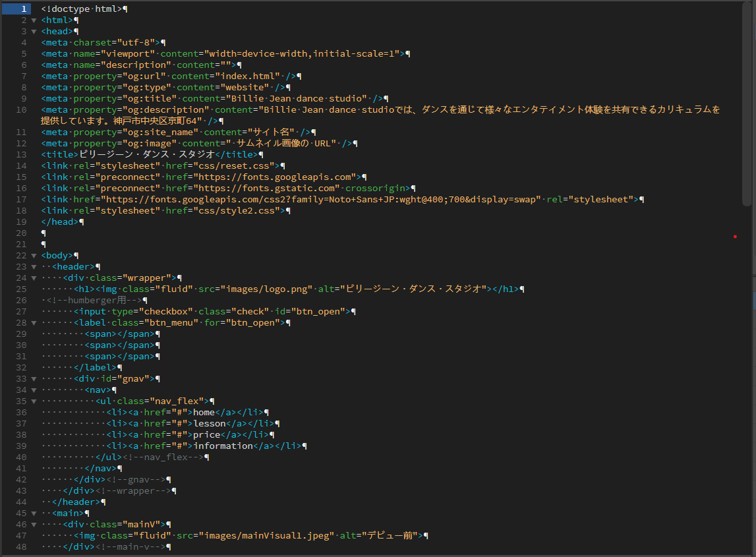This screenshot has height=557, width=756.
Task: Collapse the main element on line 45
Action: tap(34, 513)
